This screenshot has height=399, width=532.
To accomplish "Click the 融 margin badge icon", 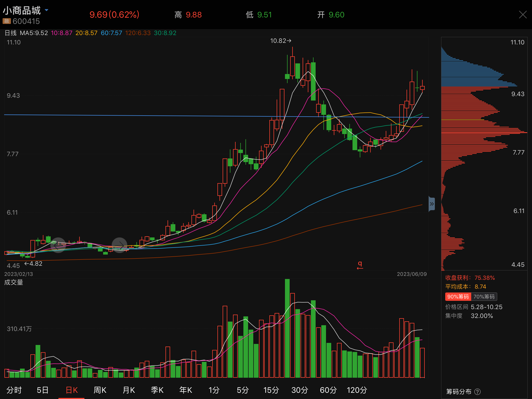I will click(x=6, y=21).
